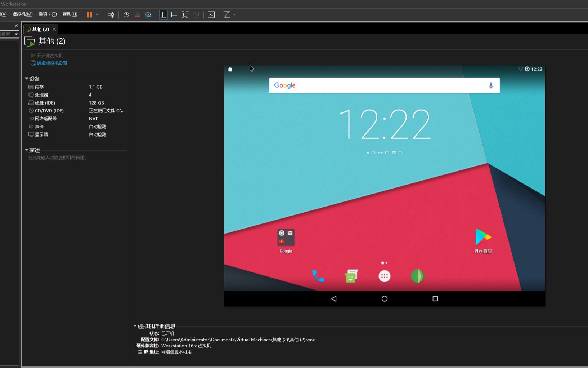Open the green melon browser app icon
Image resolution: width=588 pixels, height=368 pixels.
tap(417, 276)
